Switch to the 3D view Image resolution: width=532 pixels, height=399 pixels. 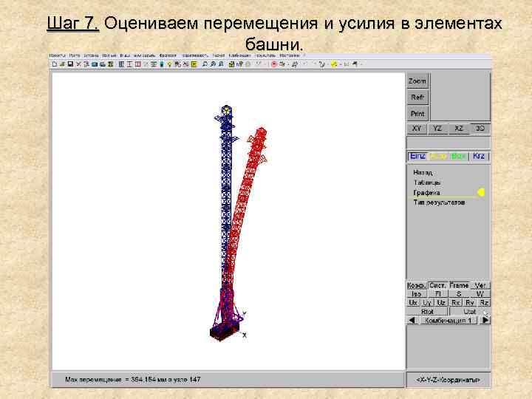(480, 129)
